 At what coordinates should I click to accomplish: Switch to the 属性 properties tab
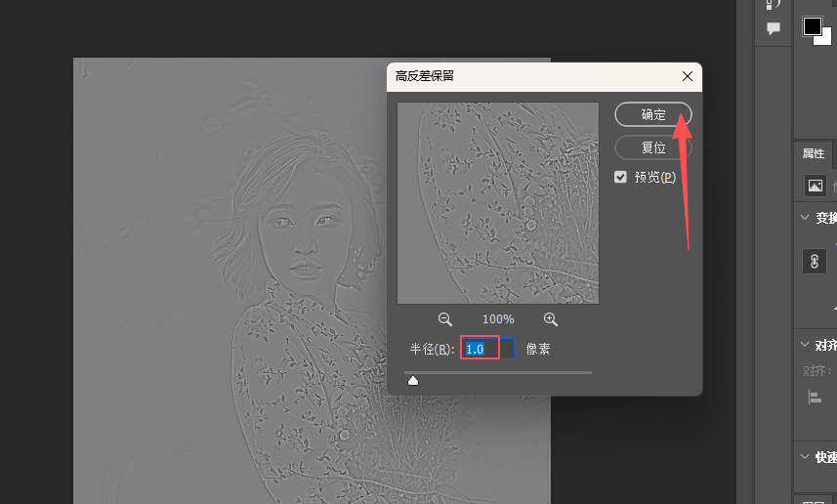coord(813,153)
